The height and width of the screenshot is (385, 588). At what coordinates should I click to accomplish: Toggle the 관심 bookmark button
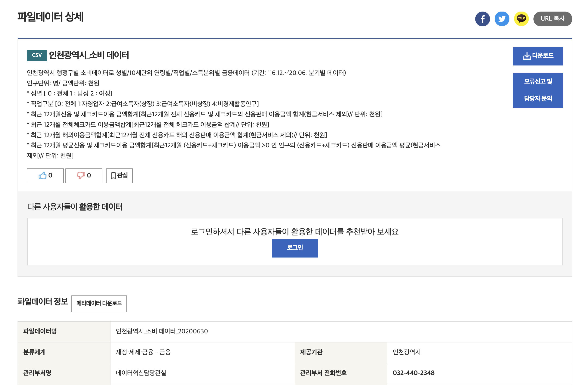click(x=119, y=176)
